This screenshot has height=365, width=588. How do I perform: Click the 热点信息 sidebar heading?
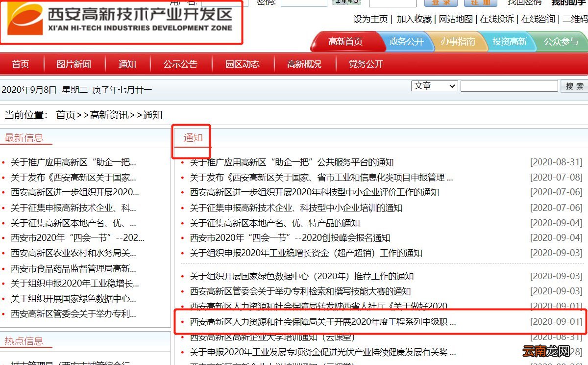tap(24, 341)
